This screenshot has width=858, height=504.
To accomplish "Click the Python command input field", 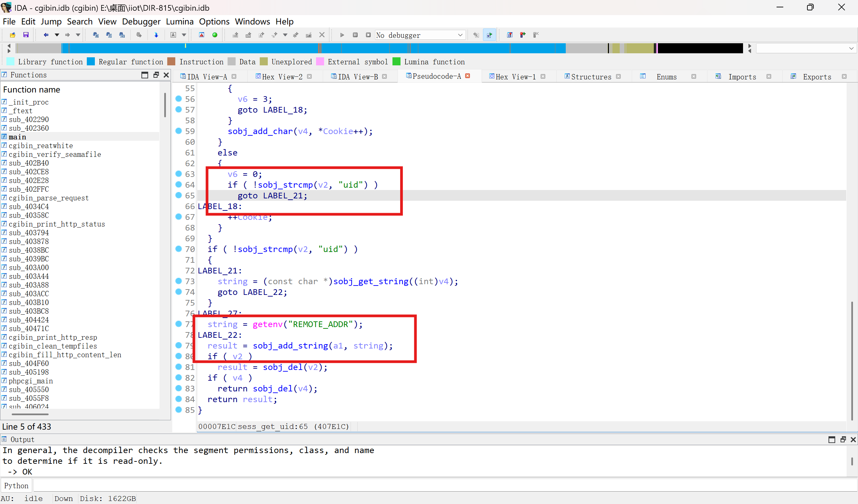I will (x=445, y=485).
